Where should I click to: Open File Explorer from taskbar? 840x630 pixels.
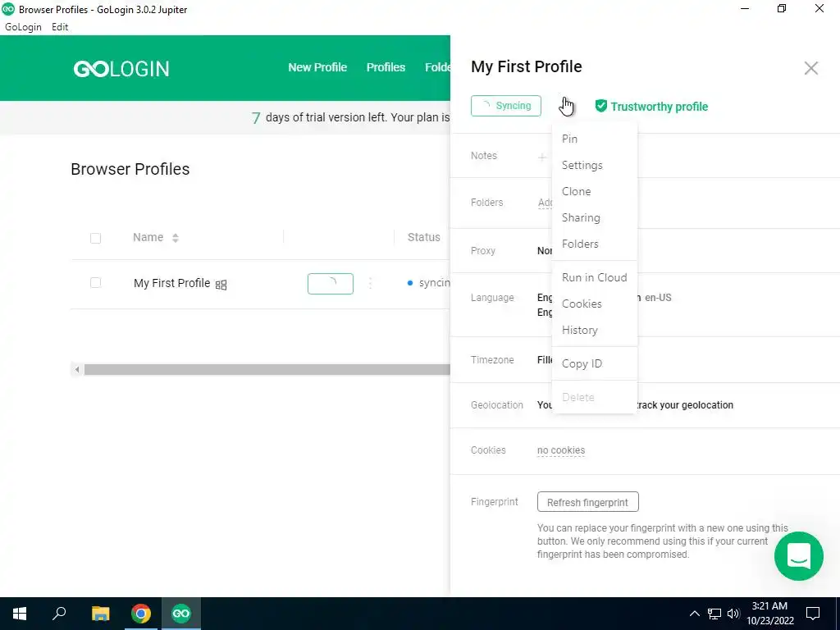coord(100,614)
